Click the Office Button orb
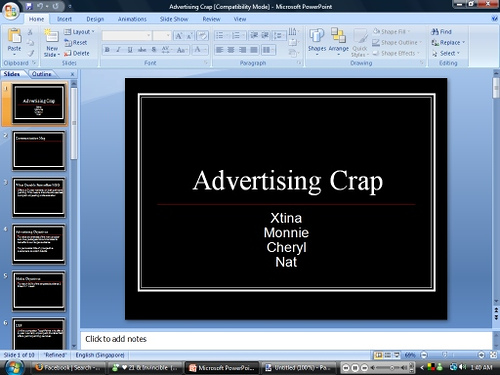 coord(10,10)
